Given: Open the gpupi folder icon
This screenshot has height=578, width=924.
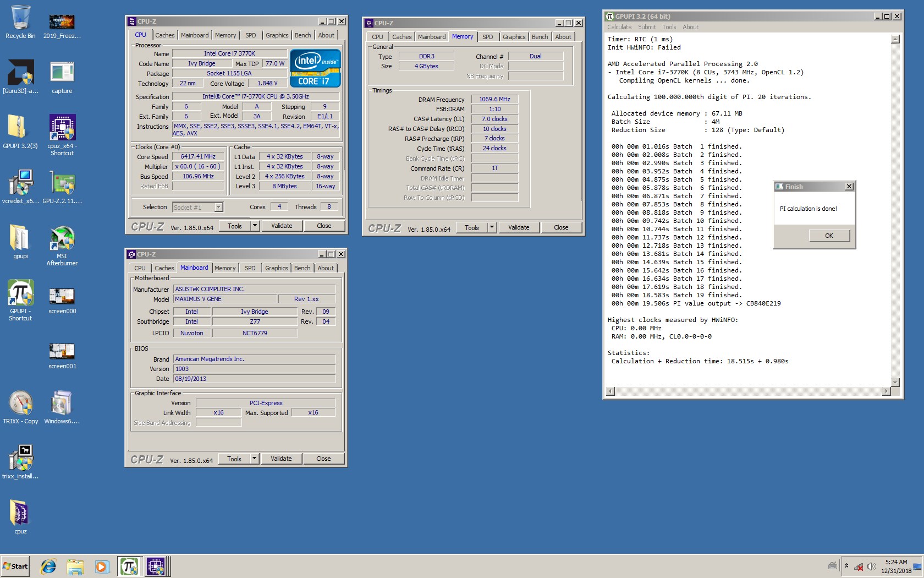Looking at the screenshot, I should (20, 242).
